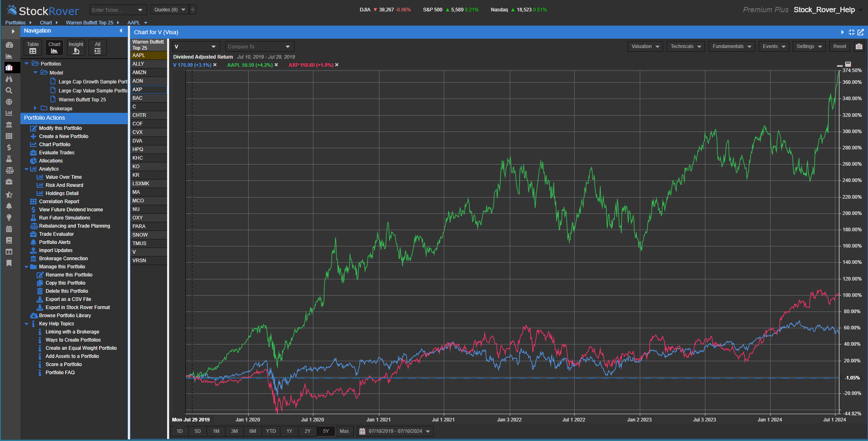Click Warren Buffett Top 25 breadcrumb

tap(90, 23)
